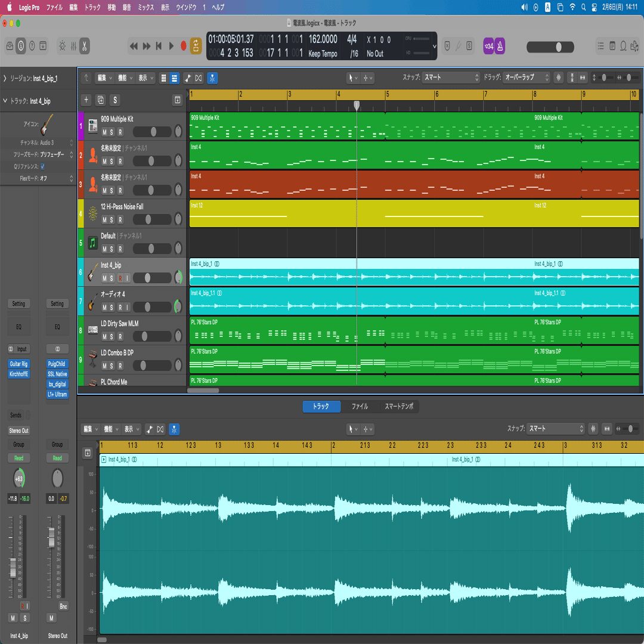
Task: Adjust the Default track volume slider
Action: pyautogui.click(x=151, y=249)
